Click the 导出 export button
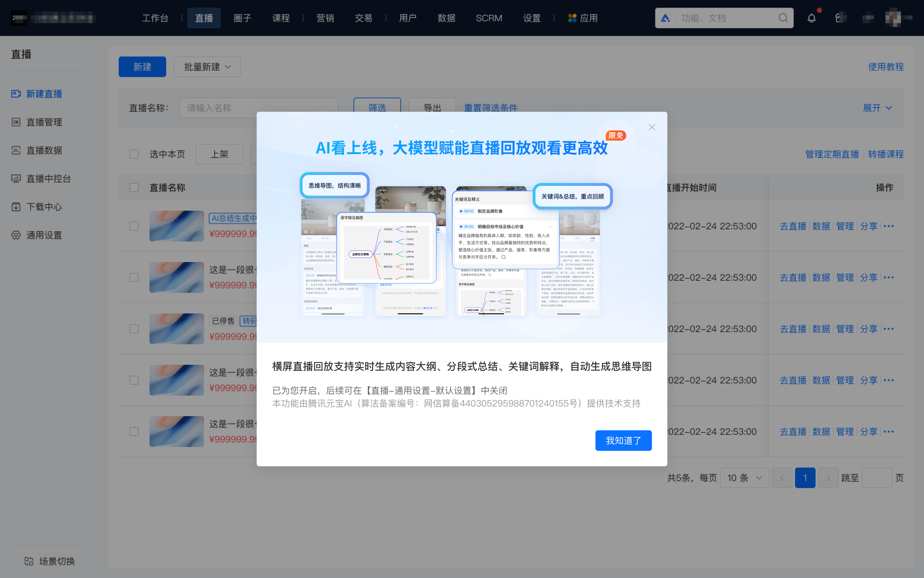924x578 pixels. tap(432, 105)
